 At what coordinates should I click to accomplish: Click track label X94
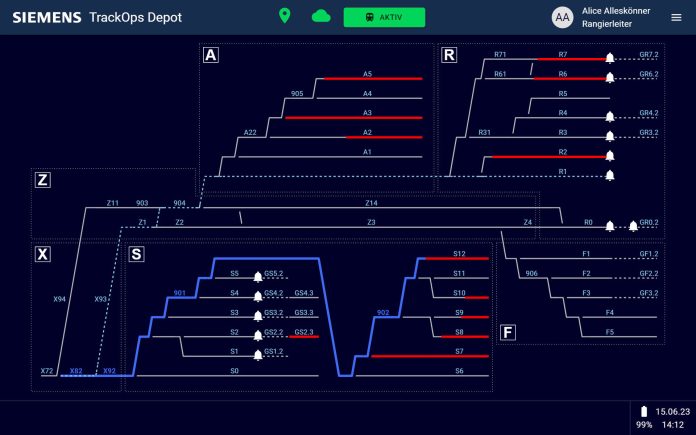click(x=59, y=299)
